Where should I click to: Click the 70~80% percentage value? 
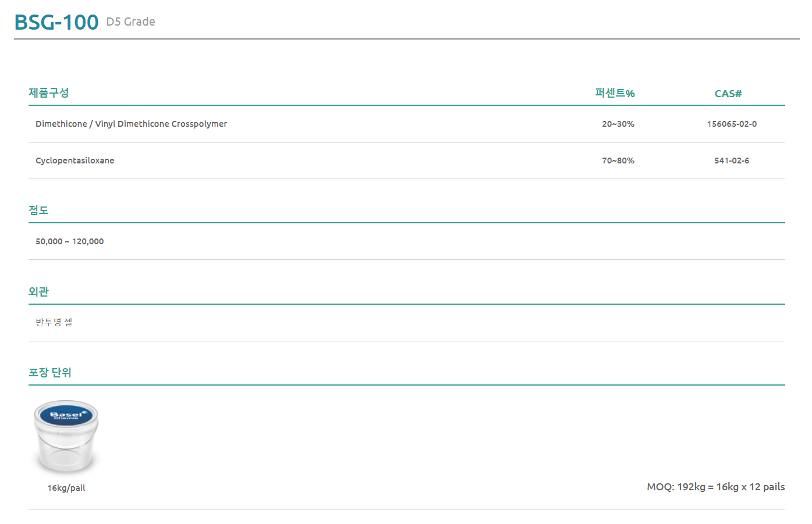coord(618,161)
